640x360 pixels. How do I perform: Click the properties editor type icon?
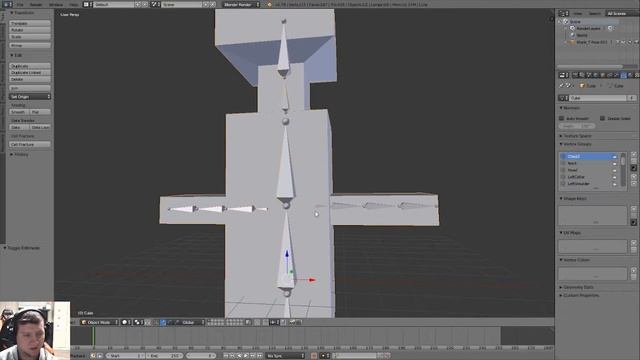tap(564, 75)
